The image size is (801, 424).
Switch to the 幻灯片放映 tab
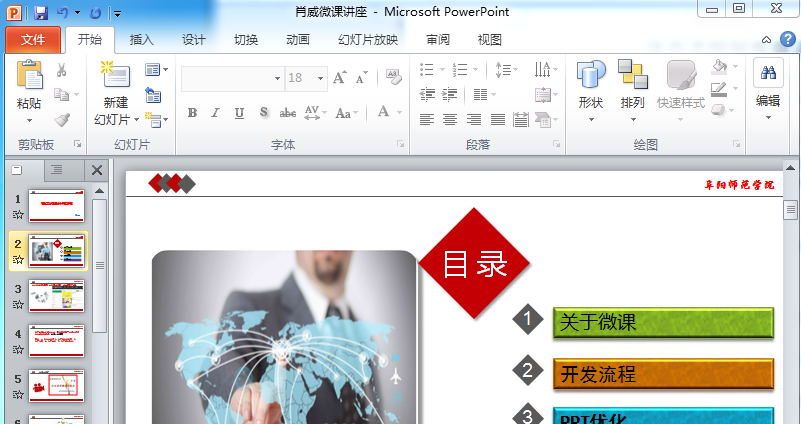[x=368, y=40]
